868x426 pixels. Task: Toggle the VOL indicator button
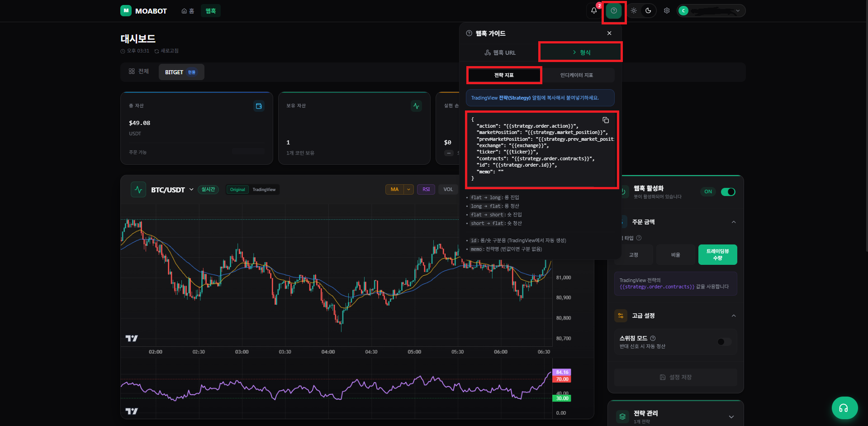pyautogui.click(x=448, y=189)
